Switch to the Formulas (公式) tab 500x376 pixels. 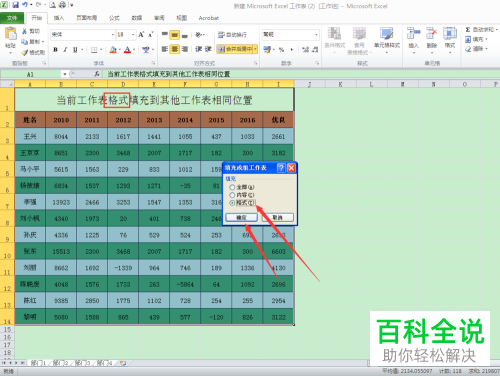(114, 18)
